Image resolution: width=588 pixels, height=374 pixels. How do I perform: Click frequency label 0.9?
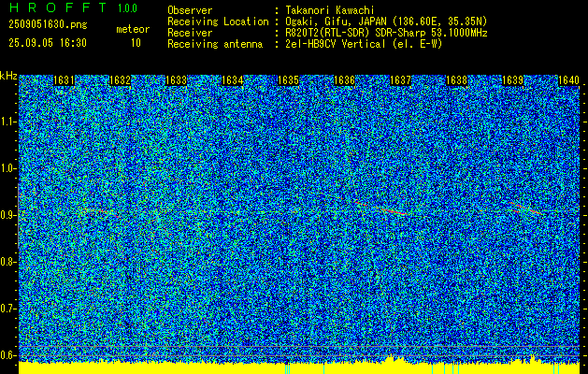pos(7,215)
